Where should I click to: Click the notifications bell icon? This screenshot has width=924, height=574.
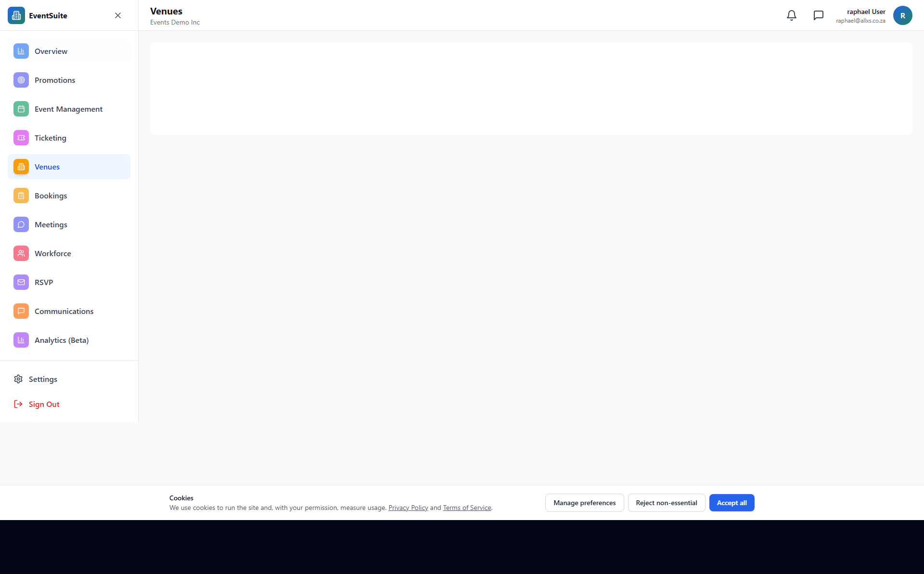point(792,15)
